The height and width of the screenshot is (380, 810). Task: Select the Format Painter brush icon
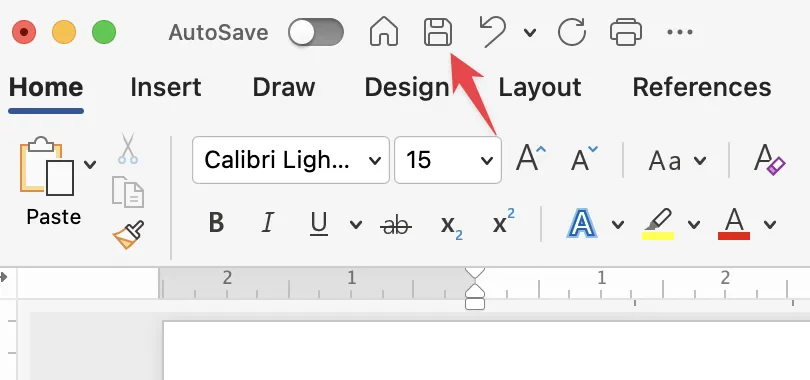[x=129, y=235]
